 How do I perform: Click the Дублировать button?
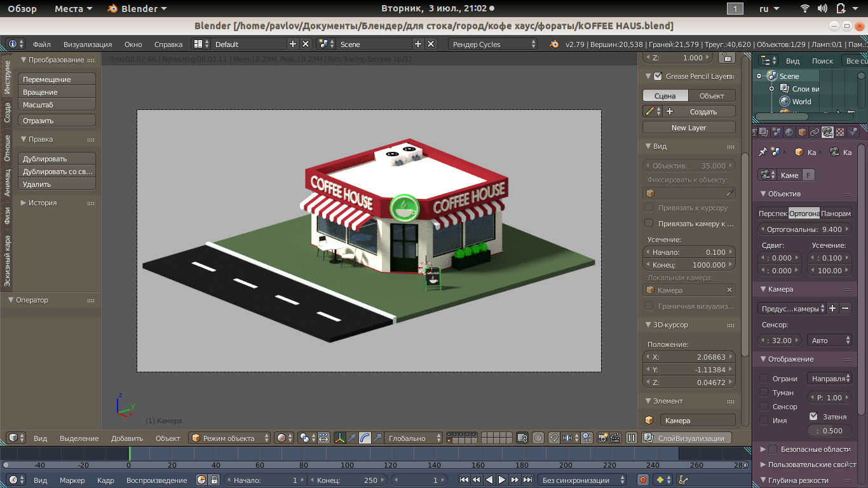(x=57, y=159)
